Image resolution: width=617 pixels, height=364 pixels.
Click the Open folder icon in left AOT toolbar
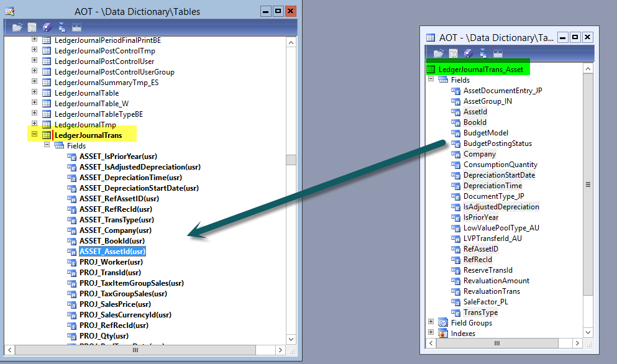(x=17, y=27)
